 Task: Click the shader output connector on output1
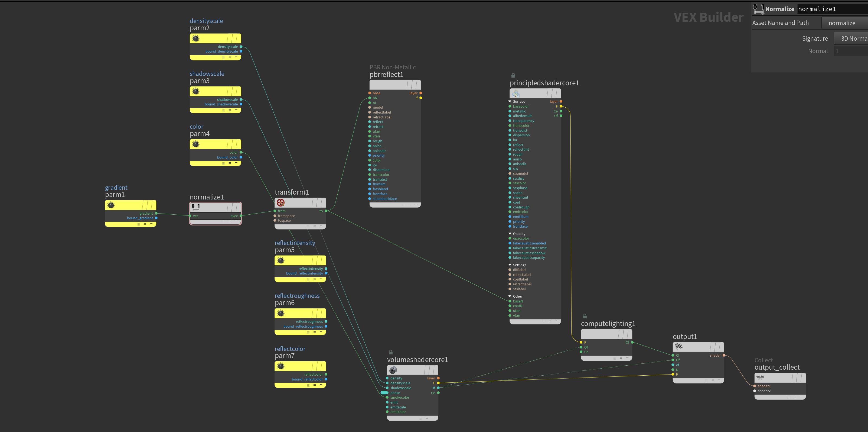(x=724, y=355)
